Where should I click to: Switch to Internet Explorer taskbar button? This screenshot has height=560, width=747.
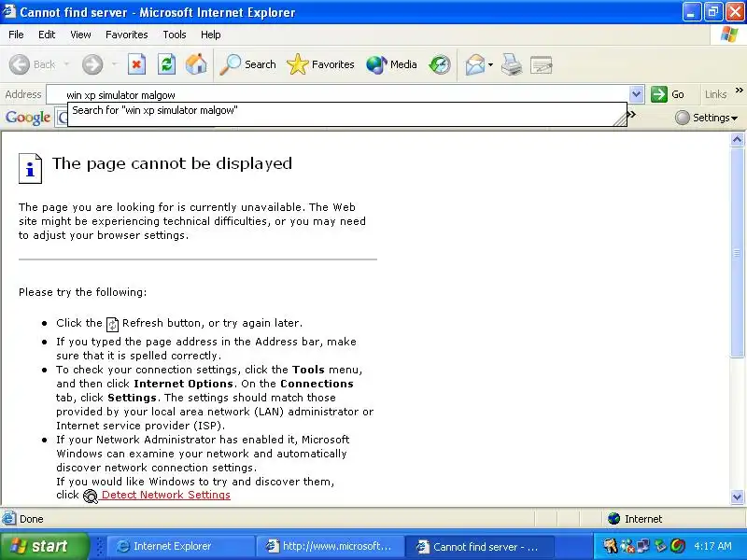tap(180, 546)
